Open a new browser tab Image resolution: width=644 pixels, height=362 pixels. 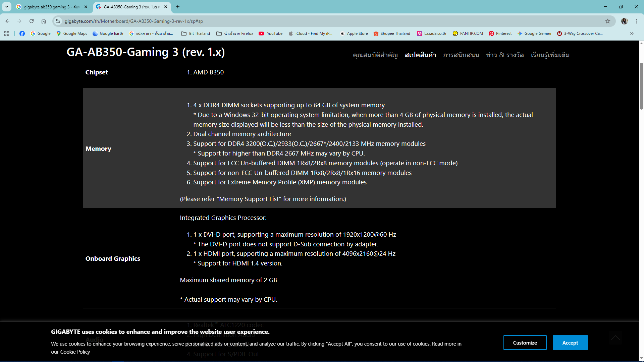[x=178, y=7]
